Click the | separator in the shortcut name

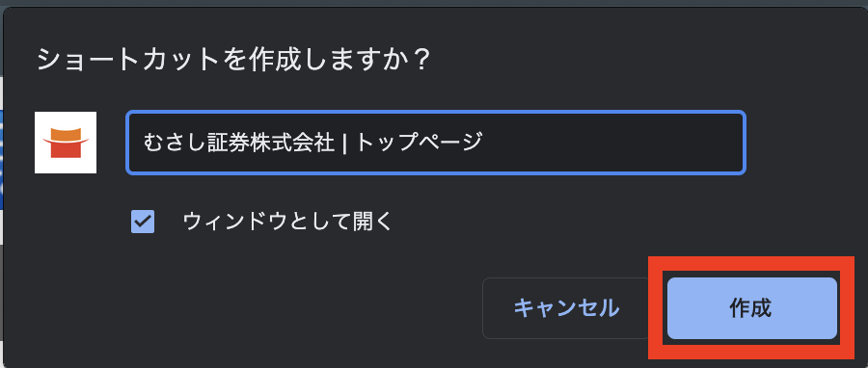tap(344, 143)
